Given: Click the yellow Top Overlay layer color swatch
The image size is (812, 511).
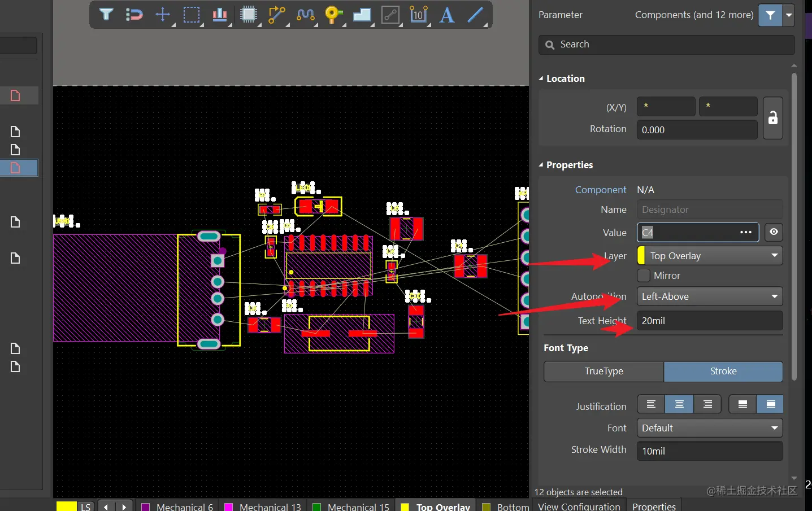Looking at the screenshot, I should pyautogui.click(x=641, y=256).
